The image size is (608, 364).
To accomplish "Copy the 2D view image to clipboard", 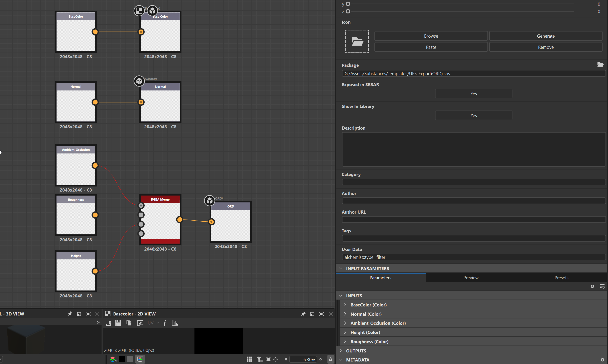I will point(129,323).
